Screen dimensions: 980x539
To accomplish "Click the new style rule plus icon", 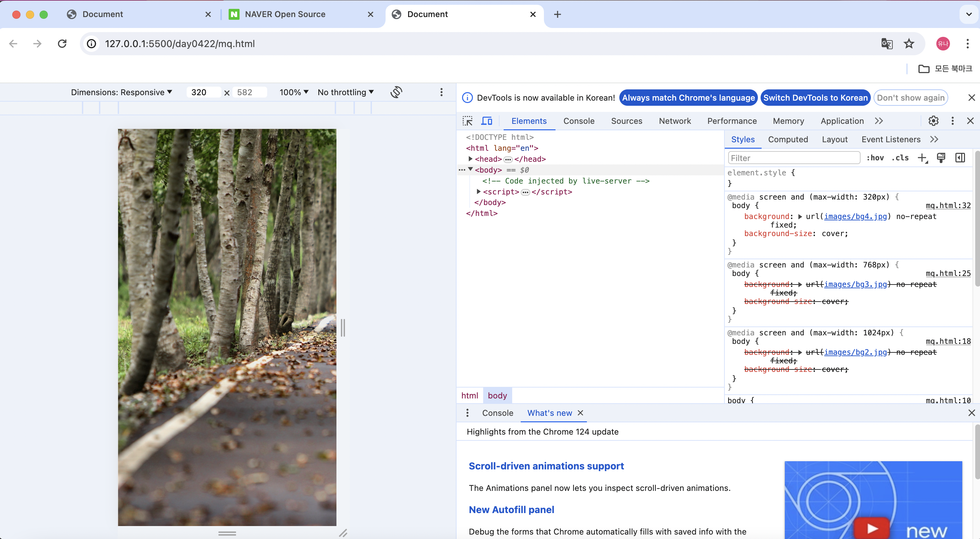I will pos(922,158).
